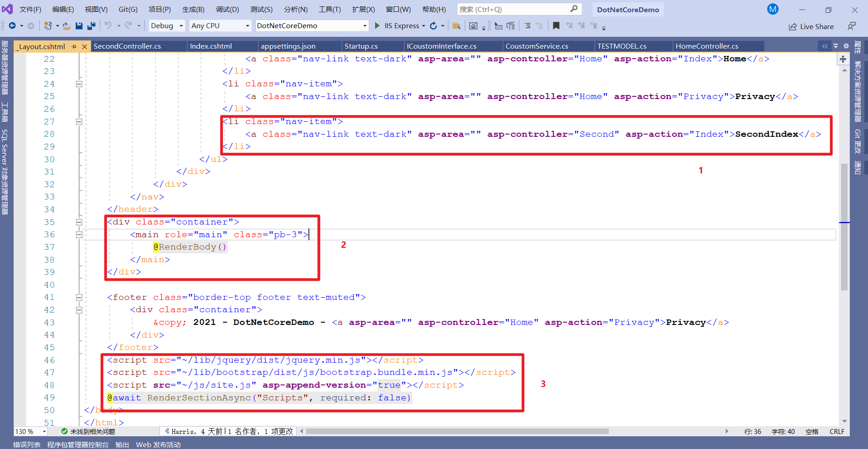The image size is (868, 449).
Task: Open the 工具(T) menu
Action: point(330,9)
